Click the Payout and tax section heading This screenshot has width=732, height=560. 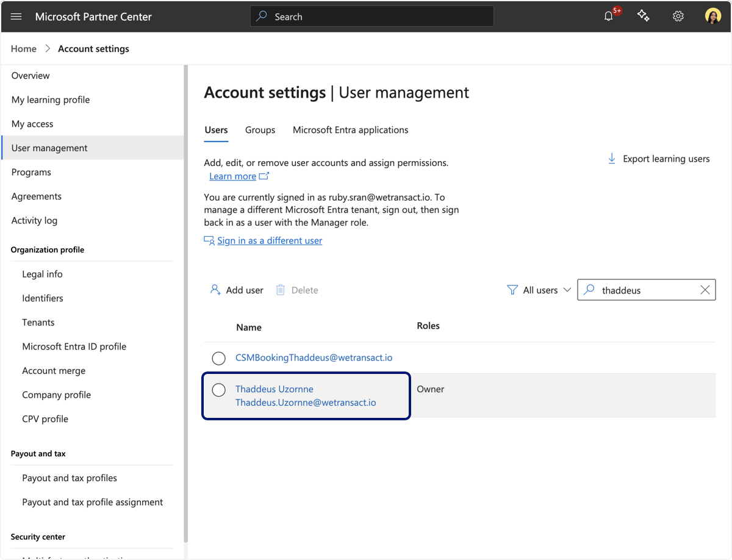[38, 454]
